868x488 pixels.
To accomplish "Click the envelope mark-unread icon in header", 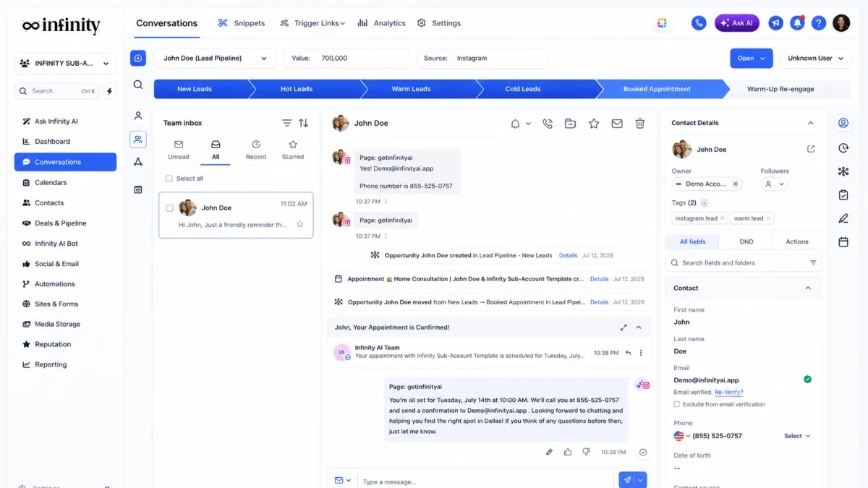I will [x=617, y=124].
